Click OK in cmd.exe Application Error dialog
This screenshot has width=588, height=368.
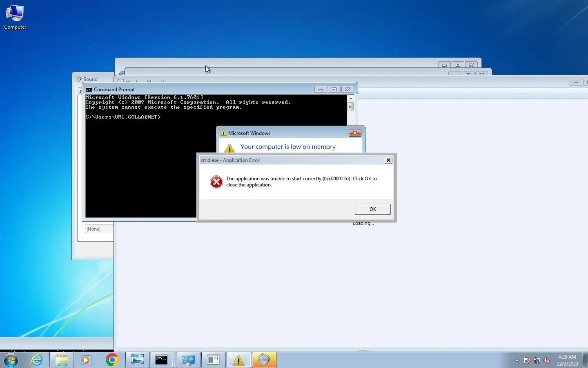(x=373, y=209)
